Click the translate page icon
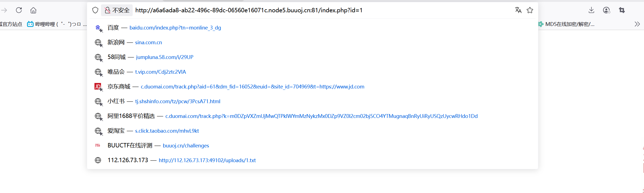Viewport: 644px width, 193px height. pos(518,10)
